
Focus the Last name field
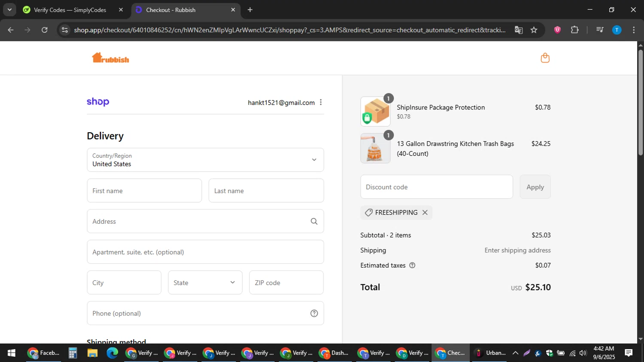coord(266,191)
